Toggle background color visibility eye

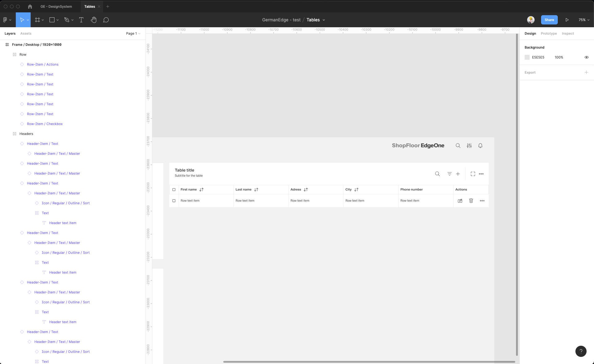(x=586, y=57)
